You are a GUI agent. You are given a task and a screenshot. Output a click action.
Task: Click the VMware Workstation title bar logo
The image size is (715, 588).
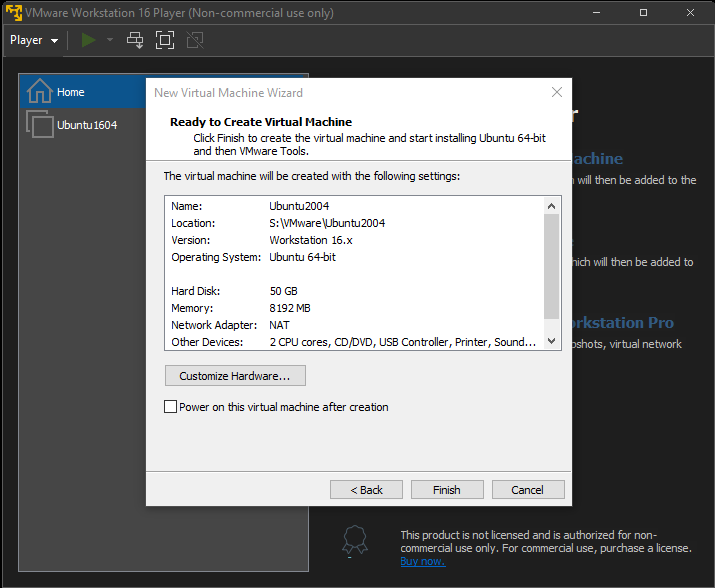14,13
